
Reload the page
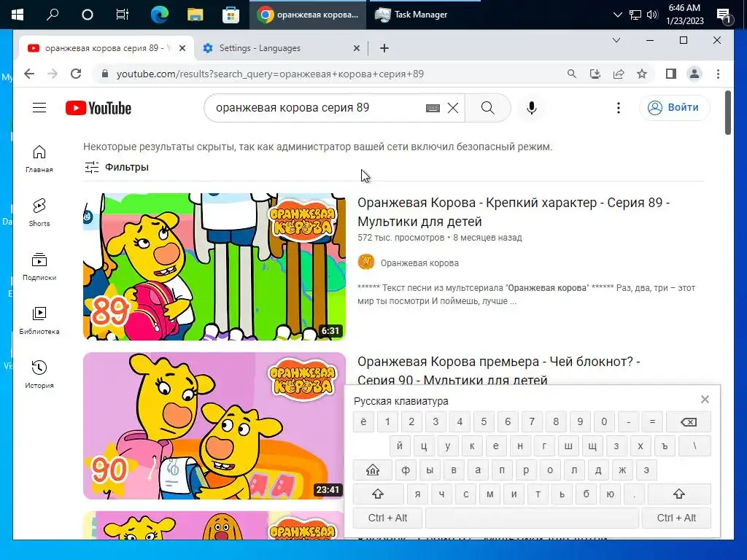[x=76, y=74]
